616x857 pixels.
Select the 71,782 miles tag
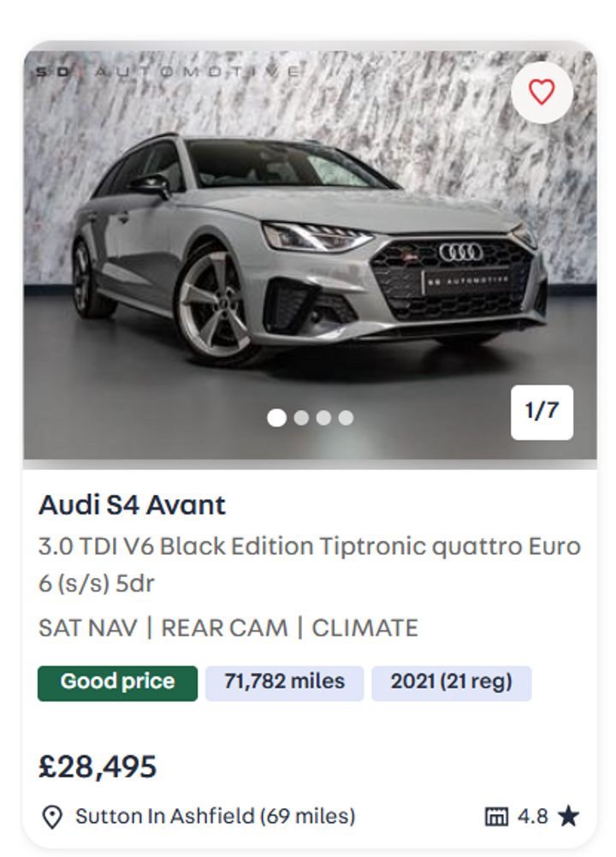pos(284,682)
